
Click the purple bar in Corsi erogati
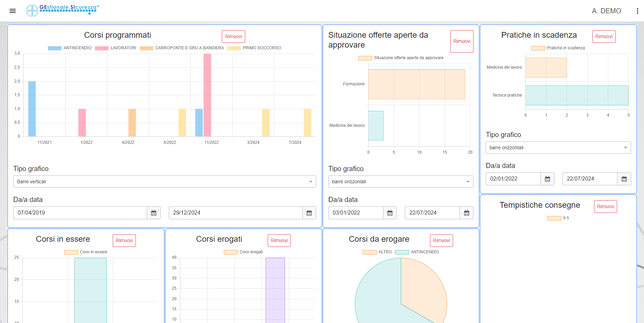275,290
